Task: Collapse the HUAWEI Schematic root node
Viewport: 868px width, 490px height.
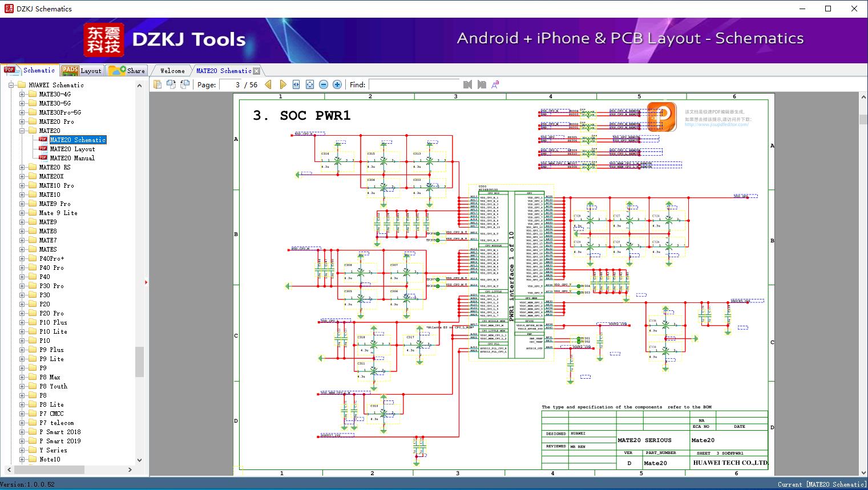Action: [11, 85]
